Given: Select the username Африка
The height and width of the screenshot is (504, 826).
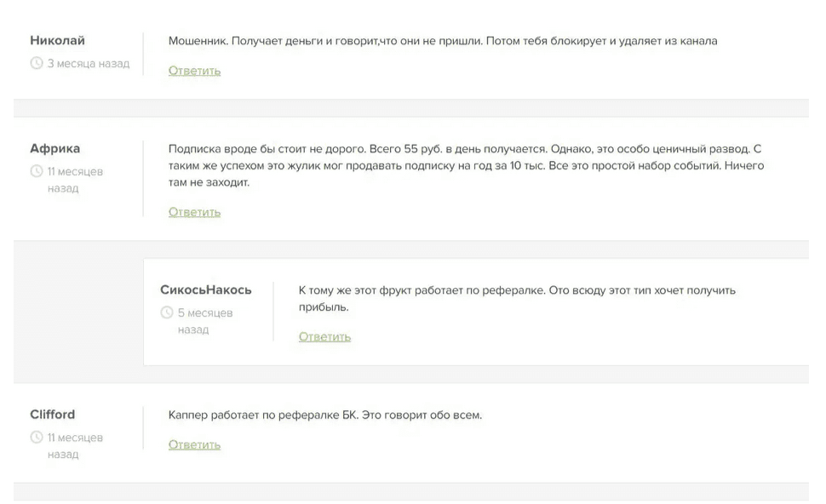Looking at the screenshot, I should [54, 149].
